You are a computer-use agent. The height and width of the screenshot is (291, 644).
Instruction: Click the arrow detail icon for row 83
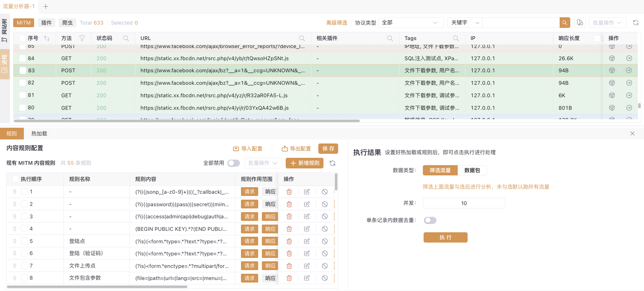pos(629,70)
